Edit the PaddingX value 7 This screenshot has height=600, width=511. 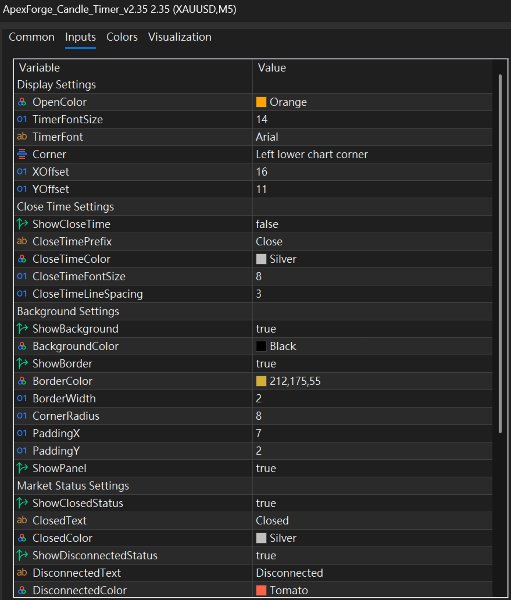[x=372, y=433]
